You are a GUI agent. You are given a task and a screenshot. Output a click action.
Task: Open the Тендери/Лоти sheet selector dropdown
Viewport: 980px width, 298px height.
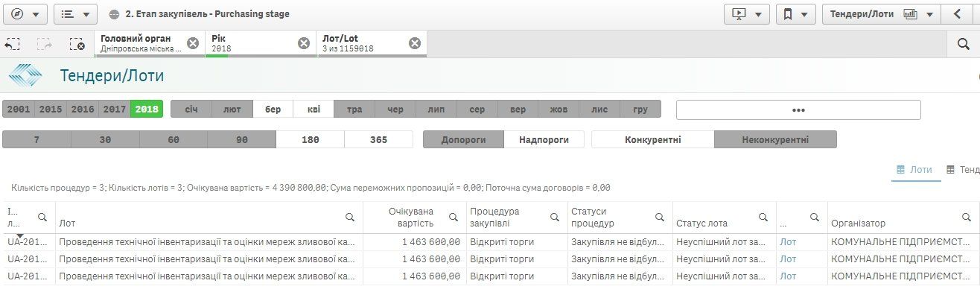tap(882, 13)
